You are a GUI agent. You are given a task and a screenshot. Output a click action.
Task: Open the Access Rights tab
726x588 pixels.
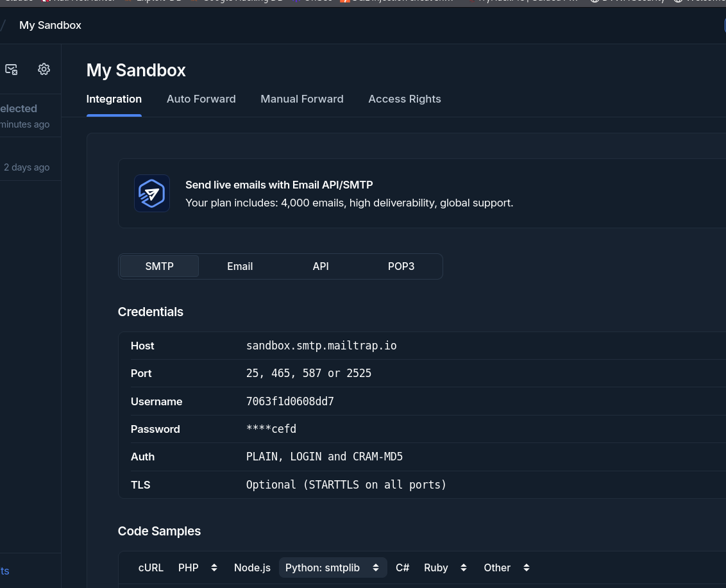(405, 99)
